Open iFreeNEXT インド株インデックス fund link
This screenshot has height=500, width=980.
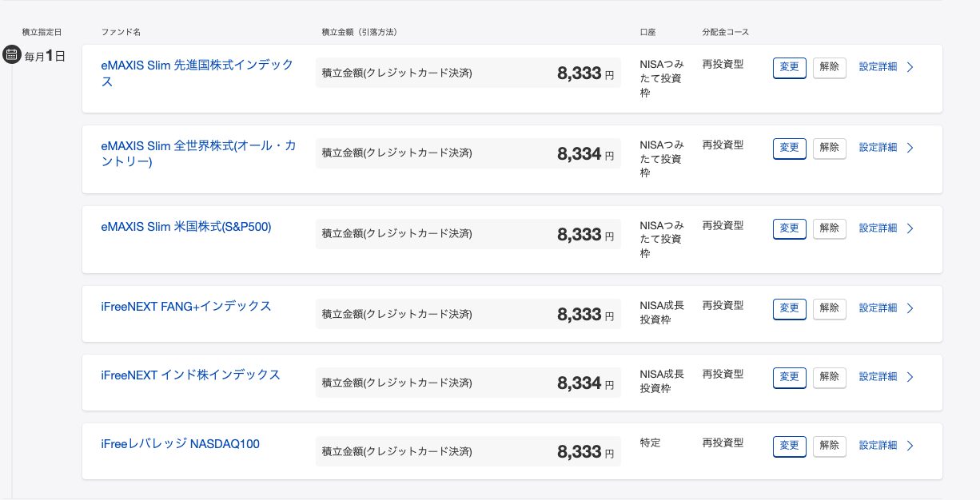point(190,375)
